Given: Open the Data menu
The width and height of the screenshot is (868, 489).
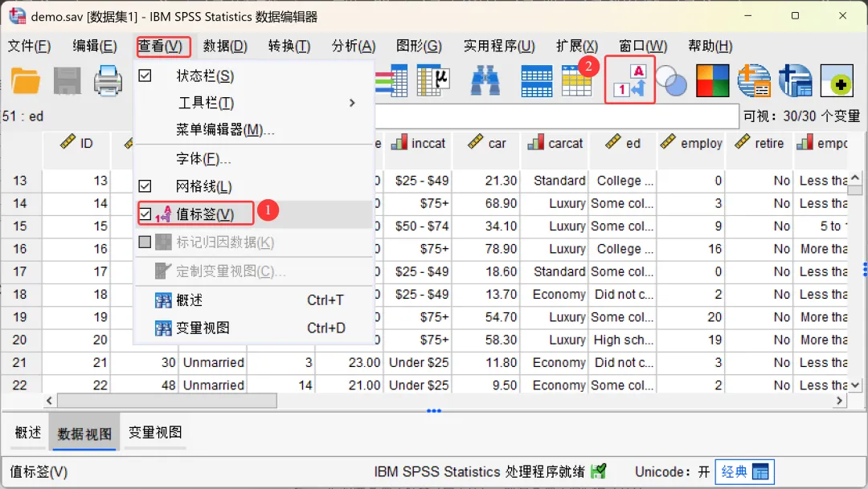Looking at the screenshot, I should coord(225,46).
